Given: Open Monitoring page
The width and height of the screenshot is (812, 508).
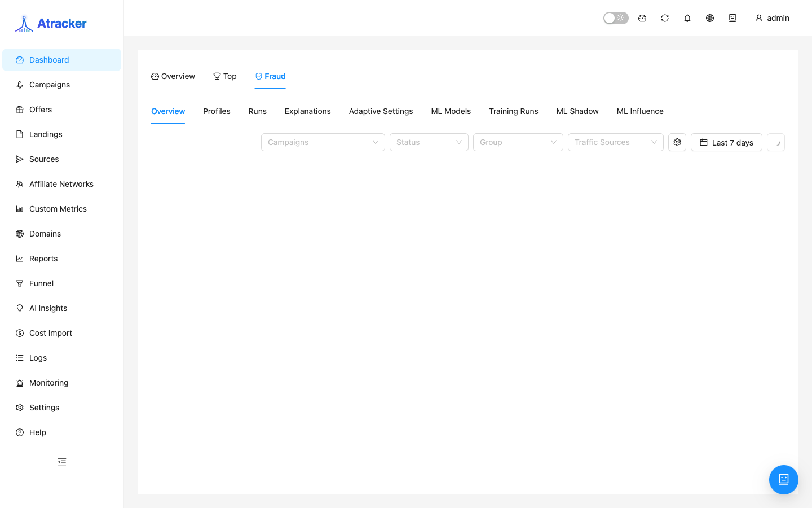Looking at the screenshot, I should (x=61, y=383).
